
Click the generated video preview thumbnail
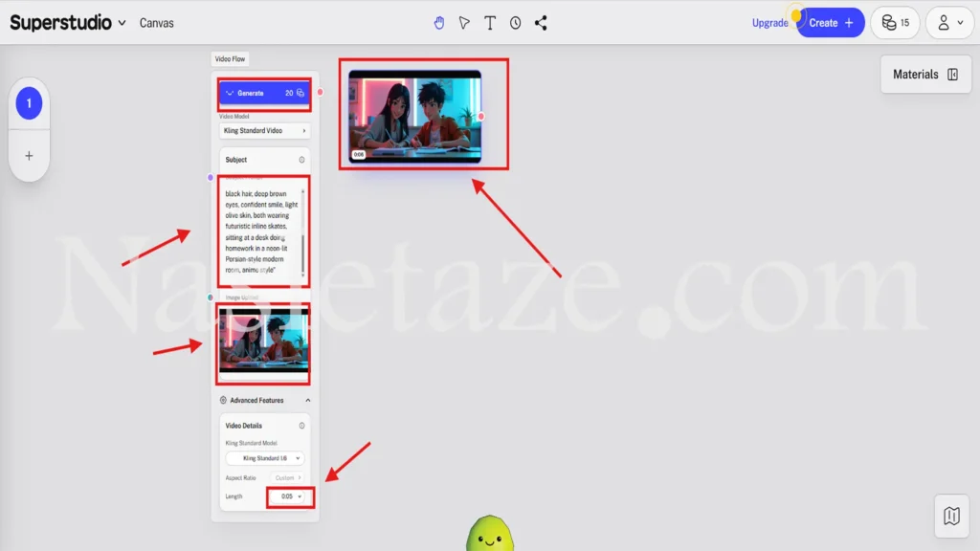click(x=415, y=117)
